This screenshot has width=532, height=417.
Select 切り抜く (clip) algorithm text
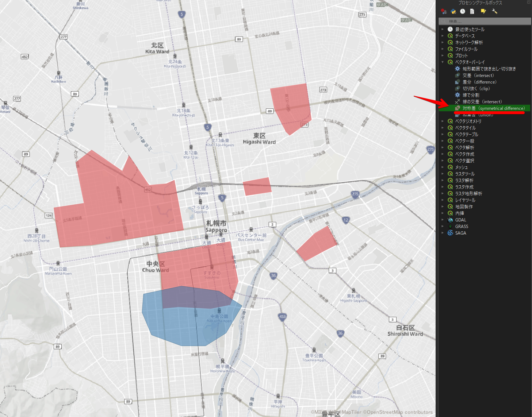[x=476, y=88]
